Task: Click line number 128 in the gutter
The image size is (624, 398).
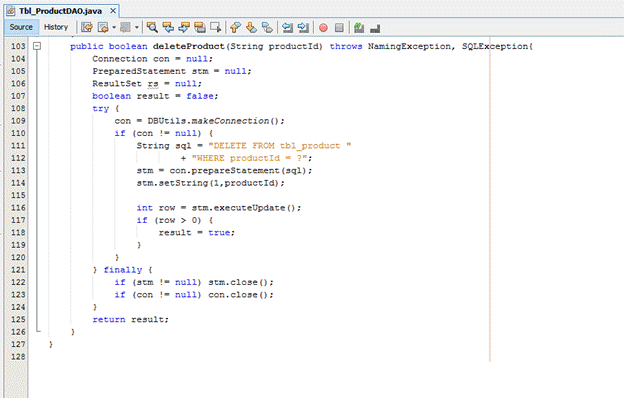Action: [18, 357]
